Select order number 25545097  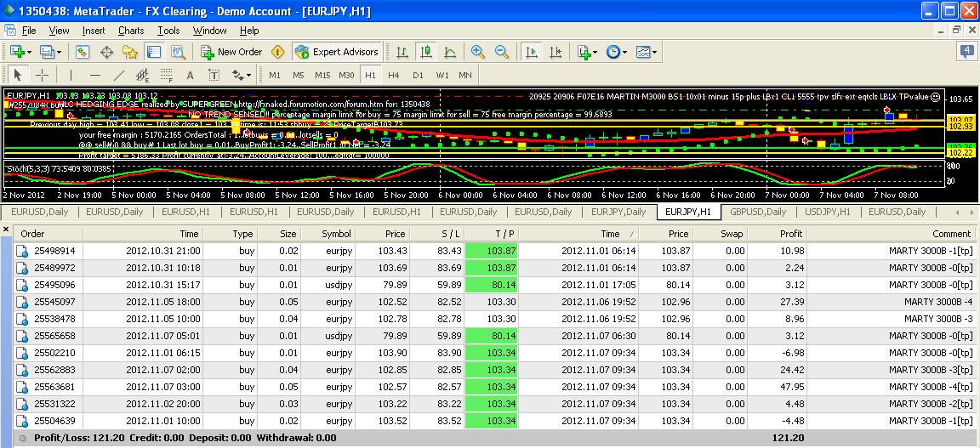(x=54, y=302)
